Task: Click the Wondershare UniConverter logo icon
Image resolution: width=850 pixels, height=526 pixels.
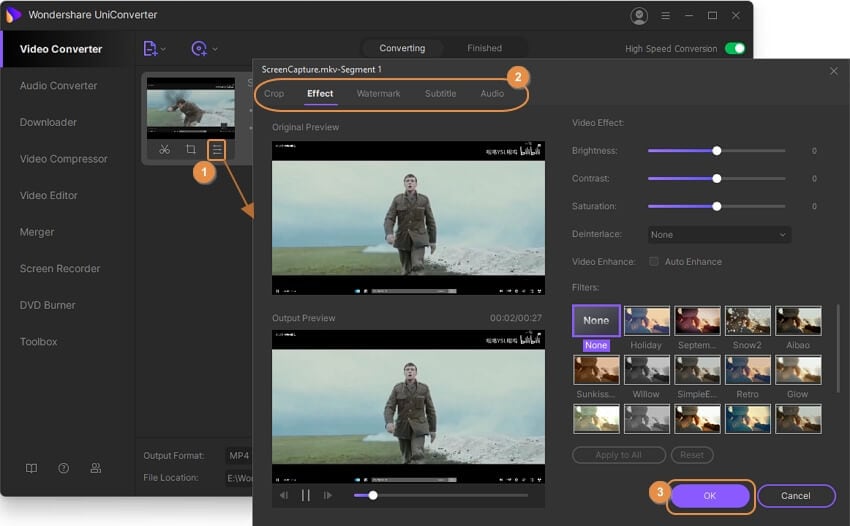Action: pyautogui.click(x=13, y=15)
